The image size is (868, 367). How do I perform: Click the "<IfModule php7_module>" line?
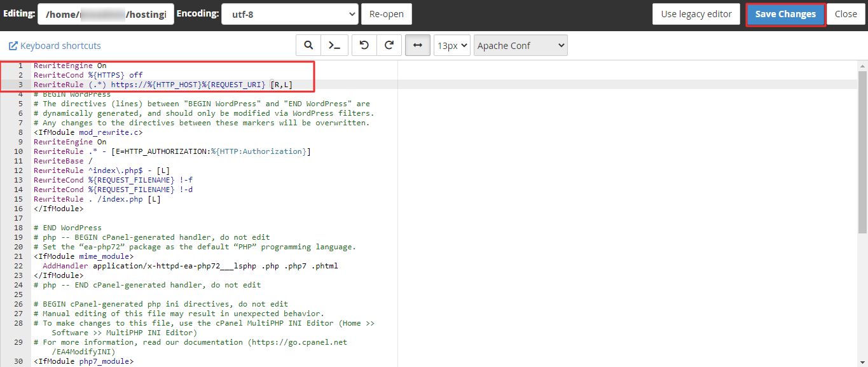[84, 361]
